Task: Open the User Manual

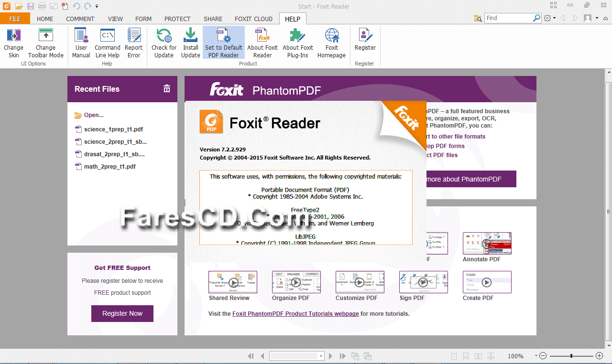Action: pyautogui.click(x=81, y=43)
